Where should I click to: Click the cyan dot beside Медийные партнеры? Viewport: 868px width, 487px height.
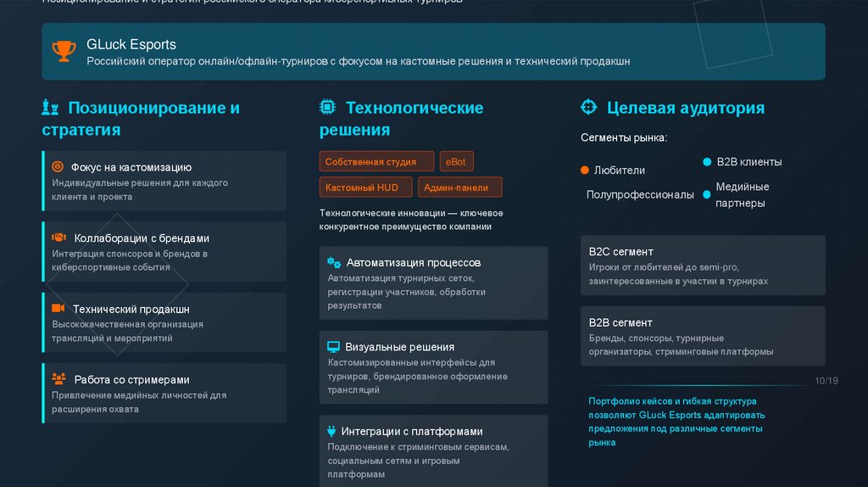coord(707,194)
